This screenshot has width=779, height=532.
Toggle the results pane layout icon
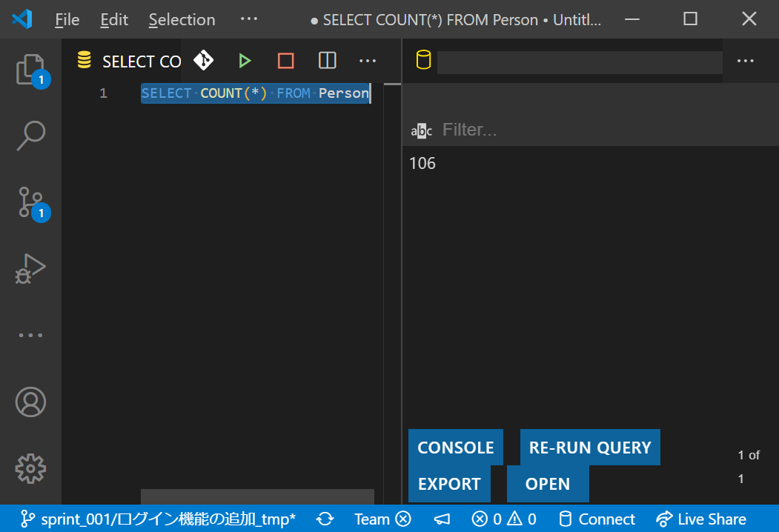click(x=327, y=61)
